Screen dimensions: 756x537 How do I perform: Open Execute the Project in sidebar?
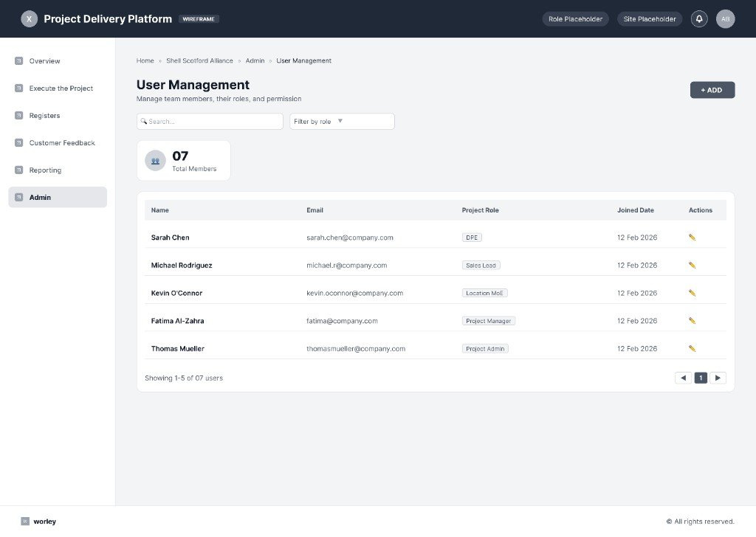58,88
